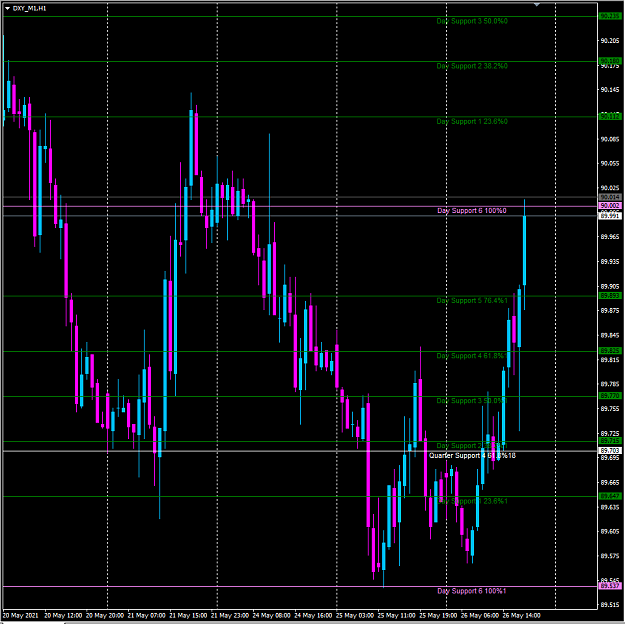625x624 pixels.
Task: Click the '25 May 19:00' time axis label
Action: [x=438, y=615]
